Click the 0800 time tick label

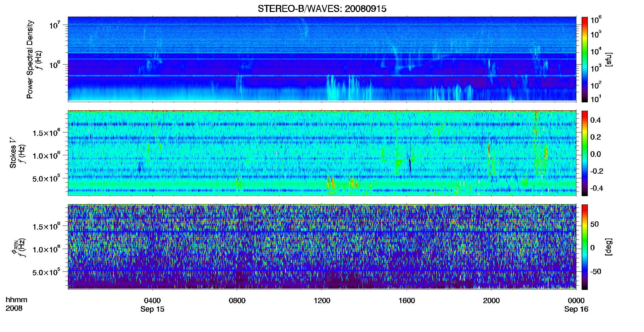click(x=237, y=301)
